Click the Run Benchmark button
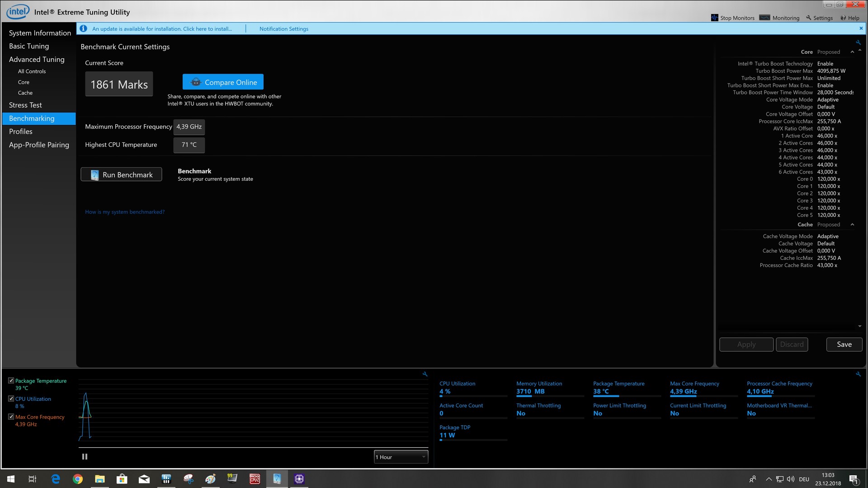868x488 pixels. 121,174
